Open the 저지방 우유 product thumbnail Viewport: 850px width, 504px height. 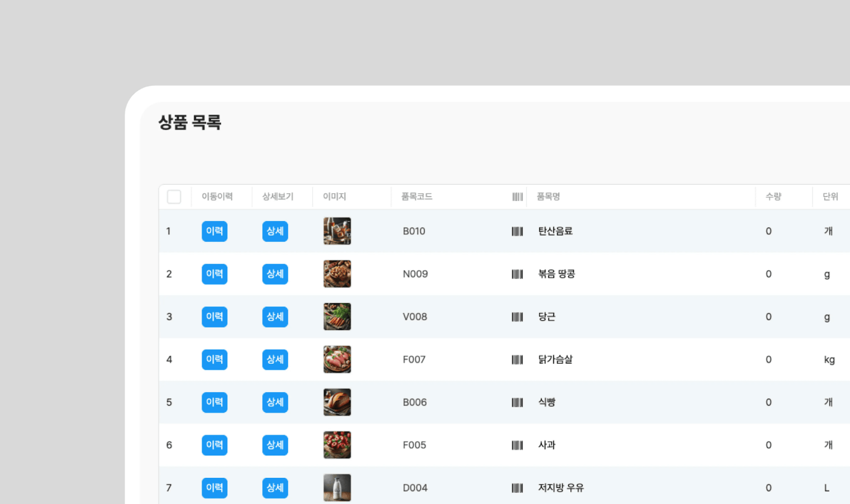(337, 488)
